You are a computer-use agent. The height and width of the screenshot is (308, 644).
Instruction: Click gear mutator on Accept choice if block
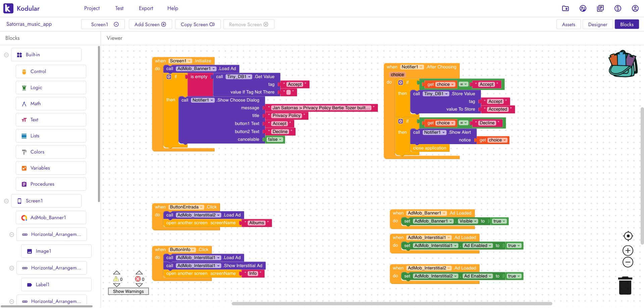click(x=400, y=82)
